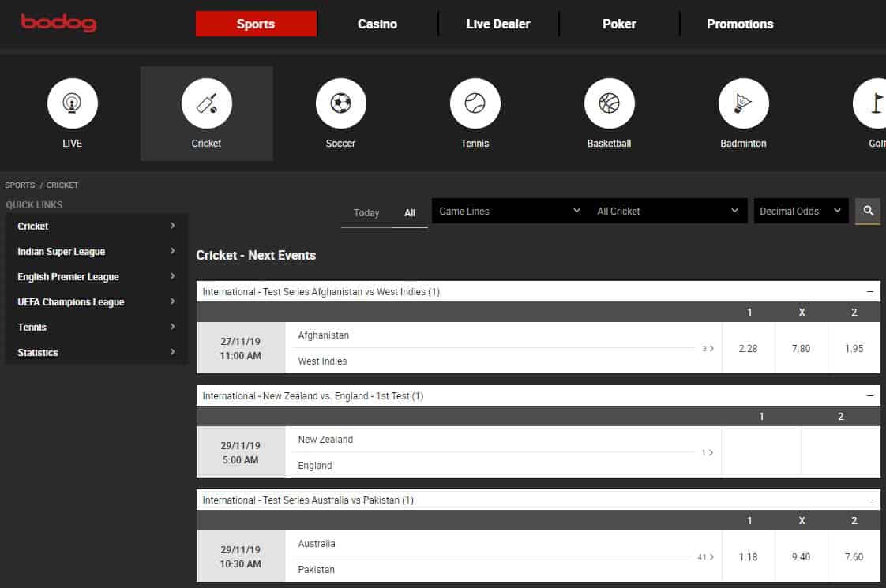Viewport: 886px width, 588px height.
Task: Select the 9.40 draw odds
Action: click(x=801, y=557)
